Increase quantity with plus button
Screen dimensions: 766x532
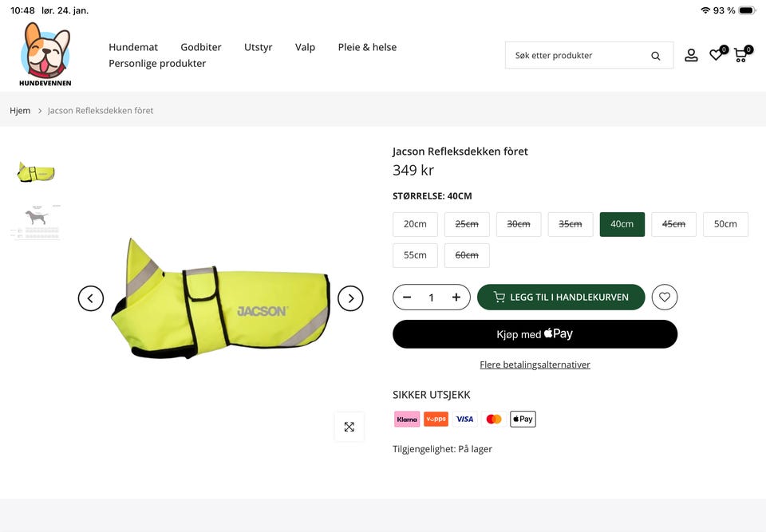[456, 298]
